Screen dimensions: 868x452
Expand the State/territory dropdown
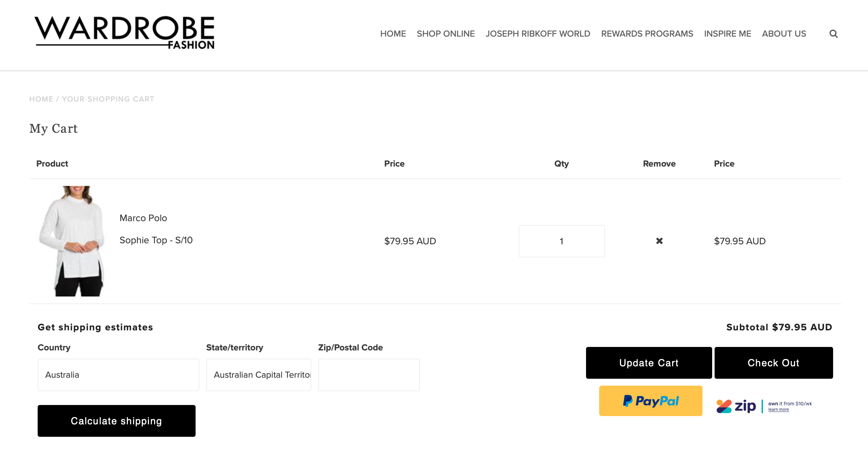point(258,375)
